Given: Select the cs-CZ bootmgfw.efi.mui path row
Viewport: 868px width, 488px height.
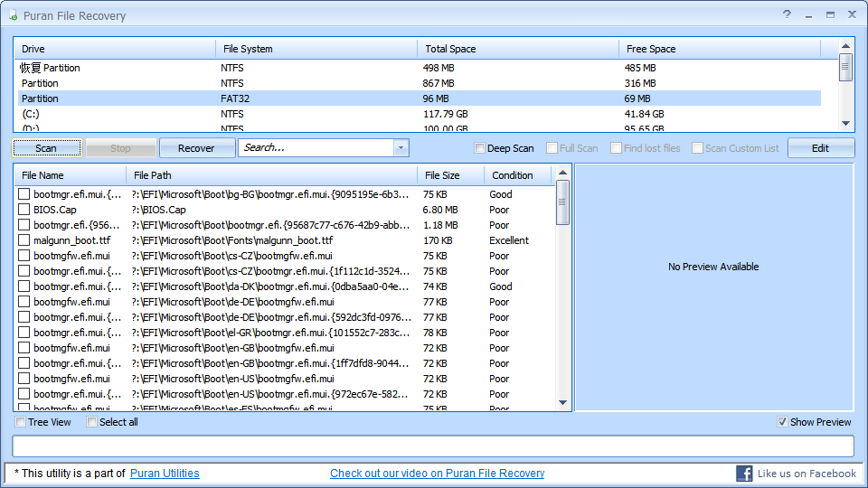Looking at the screenshot, I should 232,256.
